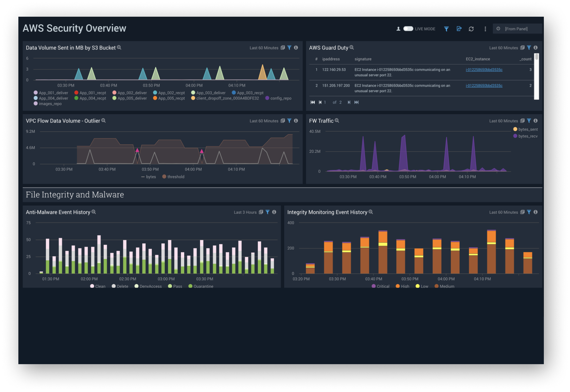Go to first page of Guard Duty table
The height and width of the screenshot is (392, 570).
(313, 102)
